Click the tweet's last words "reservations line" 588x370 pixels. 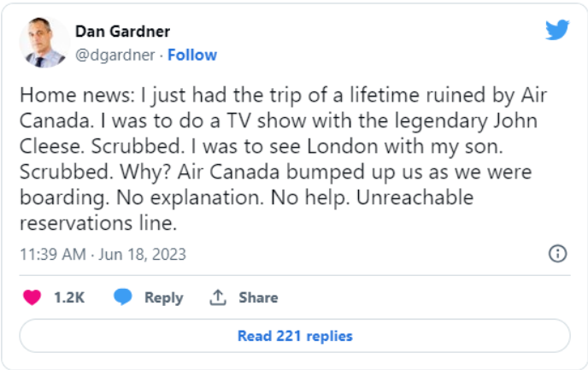pyautogui.click(x=98, y=223)
